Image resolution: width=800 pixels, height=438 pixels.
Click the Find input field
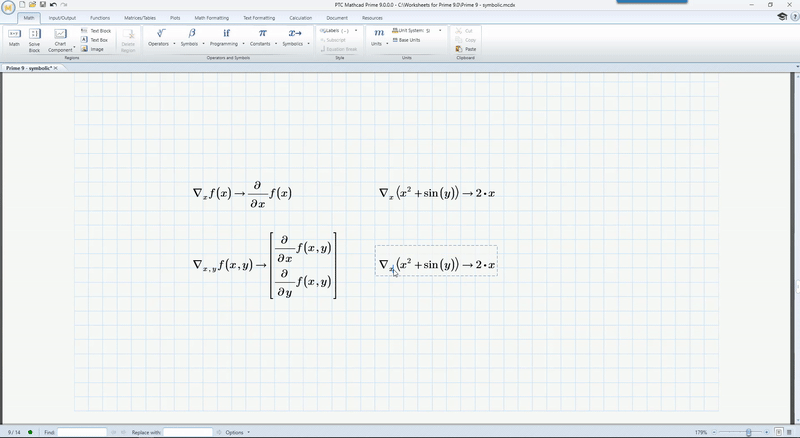82,432
